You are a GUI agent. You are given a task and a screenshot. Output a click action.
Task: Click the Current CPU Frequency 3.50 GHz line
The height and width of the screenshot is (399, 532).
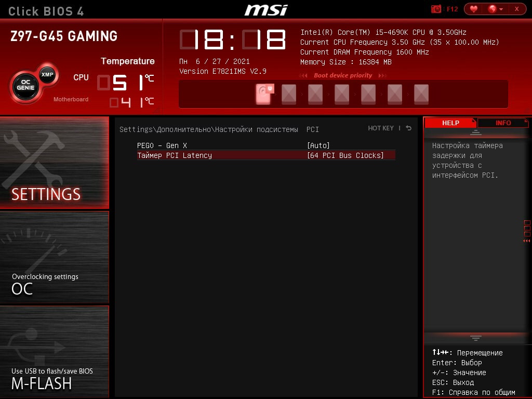(400, 42)
